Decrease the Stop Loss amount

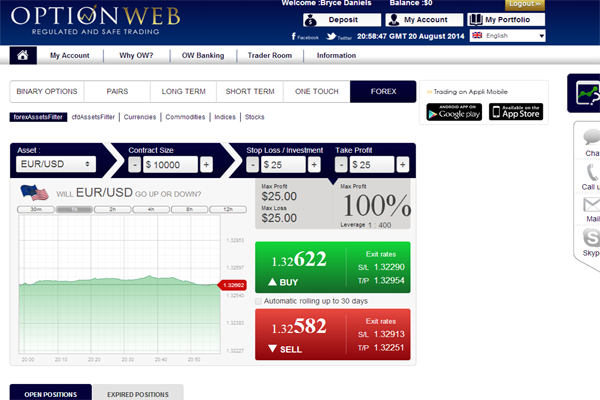252,165
